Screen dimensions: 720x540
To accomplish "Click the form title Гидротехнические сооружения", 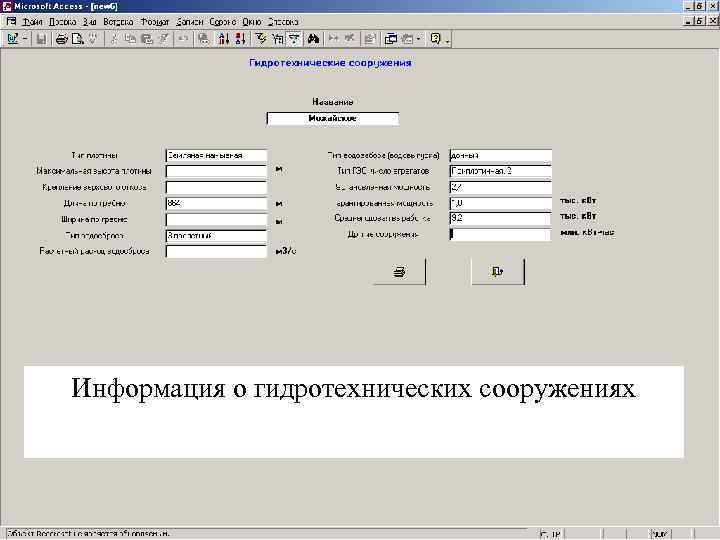I will (x=330, y=63).
